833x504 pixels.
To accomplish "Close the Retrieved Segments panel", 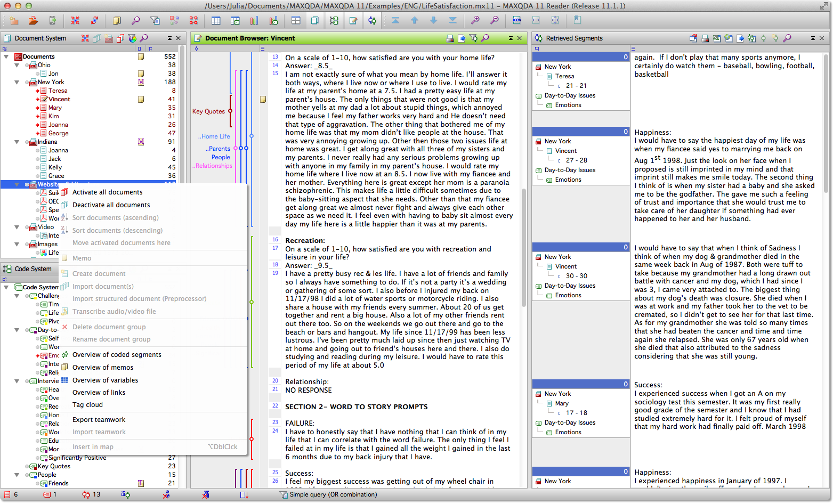I will tap(821, 38).
